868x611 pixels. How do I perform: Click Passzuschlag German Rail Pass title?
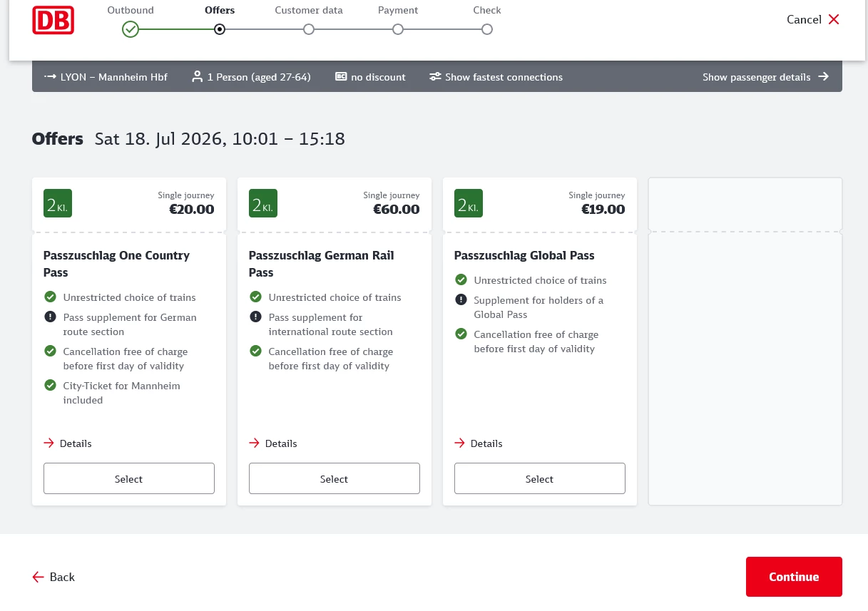[321, 264]
